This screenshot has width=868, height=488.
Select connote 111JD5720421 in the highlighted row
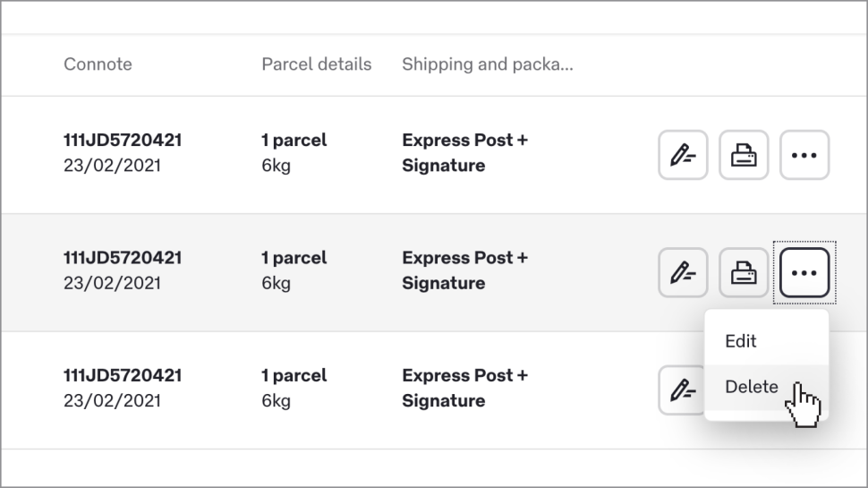(x=123, y=258)
